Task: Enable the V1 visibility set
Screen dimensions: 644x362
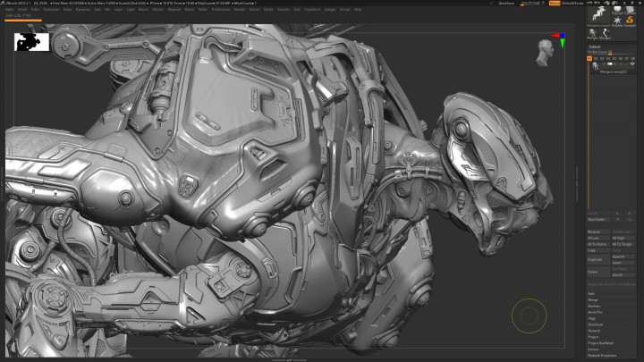Action: click(x=590, y=59)
